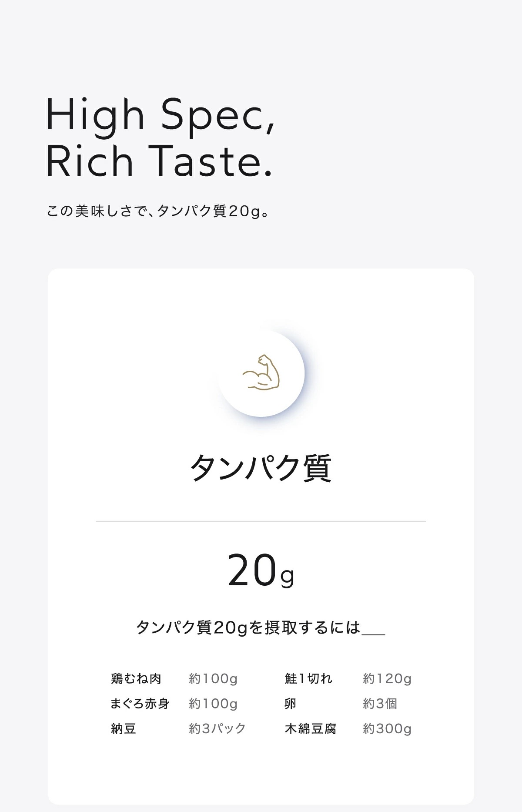Click the "鶏むね肉" food label
The image size is (522, 812).
pyautogui.click(x=136, y=678)
